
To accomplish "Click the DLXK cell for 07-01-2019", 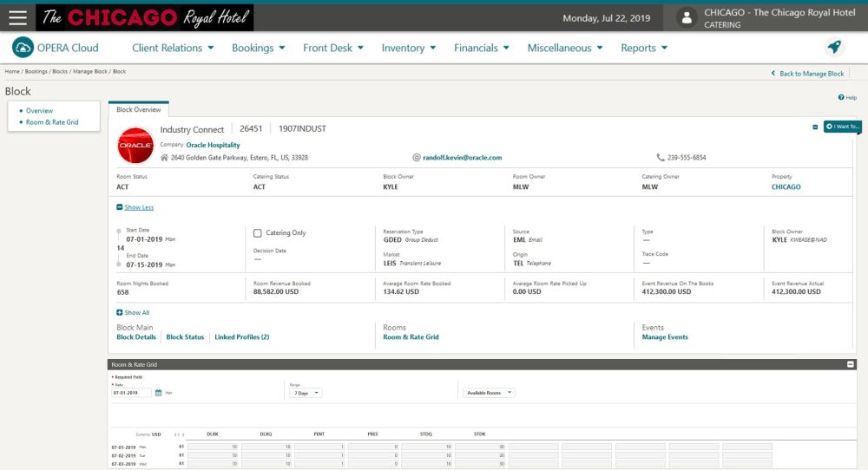I will pyautogui.click(x=214, y=447).
